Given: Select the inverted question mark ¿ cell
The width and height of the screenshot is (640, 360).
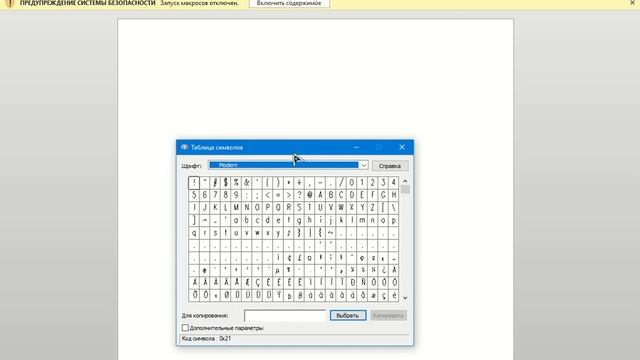Looking at the screenshot, I should point(383,270).
